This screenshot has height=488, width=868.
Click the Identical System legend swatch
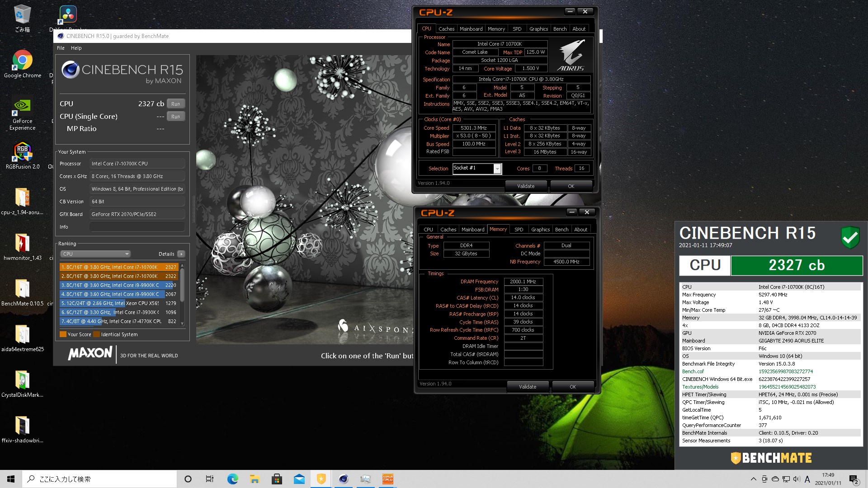[96, 334]
